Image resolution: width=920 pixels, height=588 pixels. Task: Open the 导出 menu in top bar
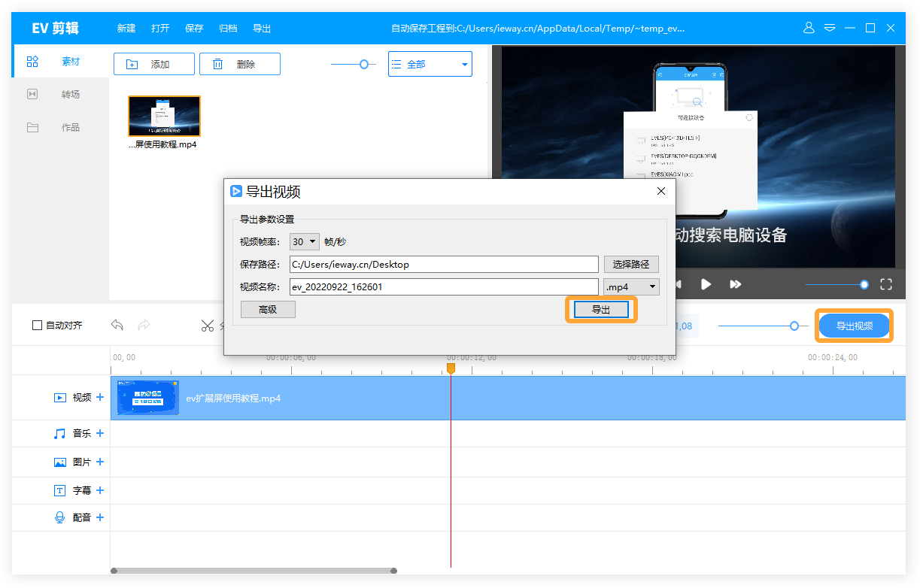[x=262, y=29]
